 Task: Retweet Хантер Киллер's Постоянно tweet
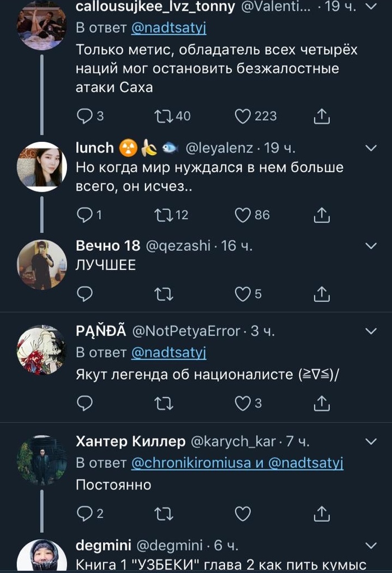tap(164, 513)
